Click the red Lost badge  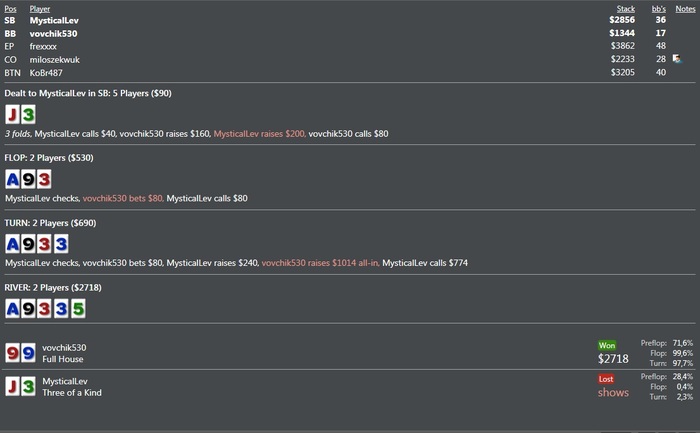coord(606,379)
